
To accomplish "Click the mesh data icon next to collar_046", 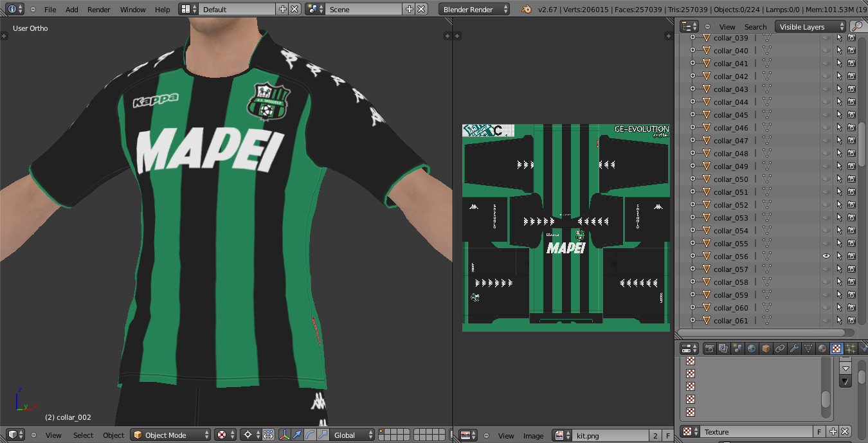I will click(x=766, y=128).
